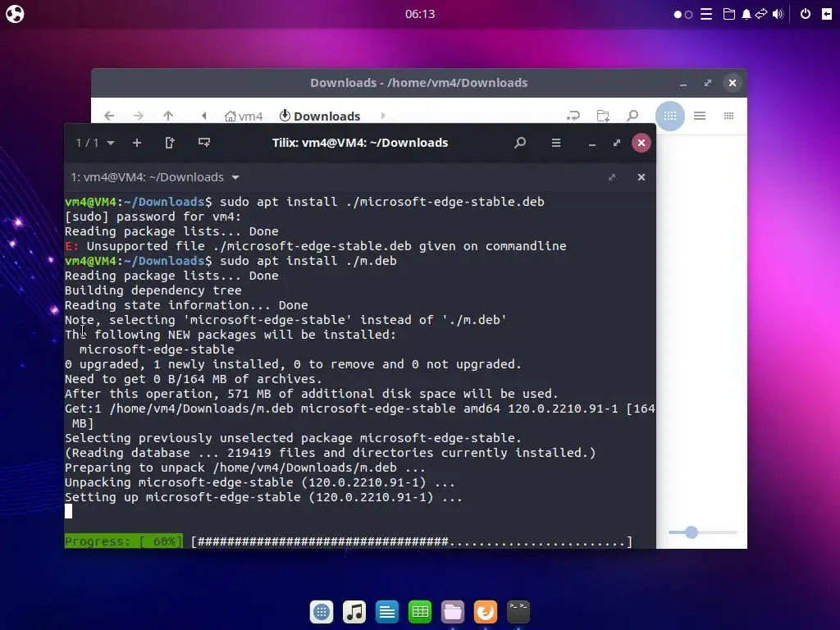Add terminal down icon in Tilix

[204, 143]
